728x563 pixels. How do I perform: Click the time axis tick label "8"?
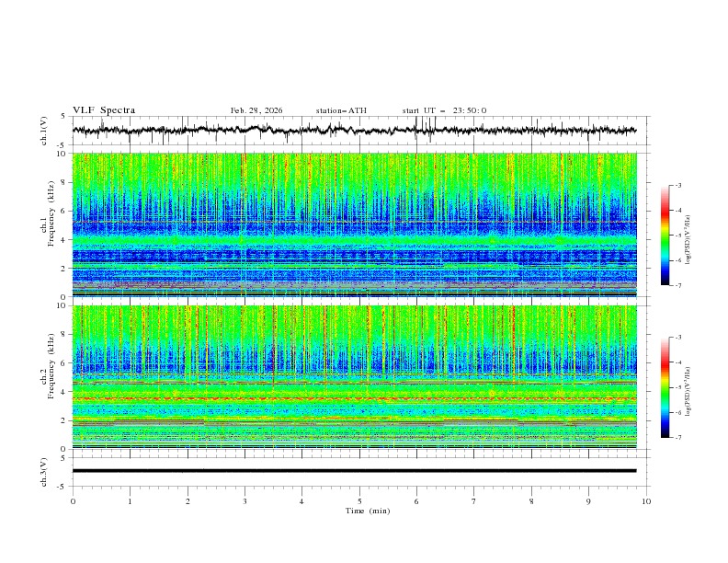pos(531,501)
